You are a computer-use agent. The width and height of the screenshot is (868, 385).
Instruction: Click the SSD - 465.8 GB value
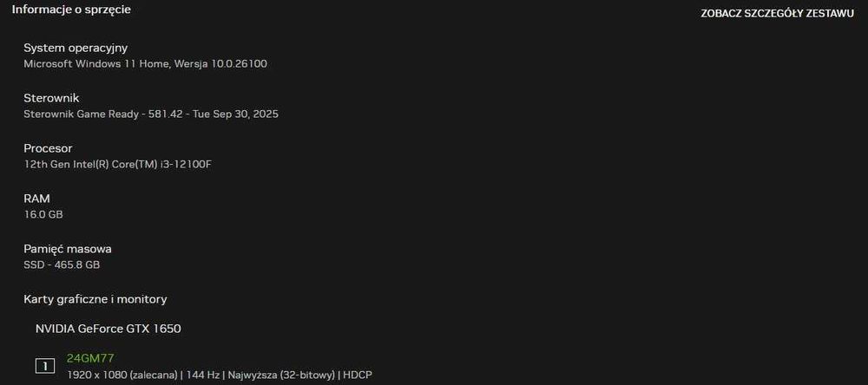coord(62,264)
